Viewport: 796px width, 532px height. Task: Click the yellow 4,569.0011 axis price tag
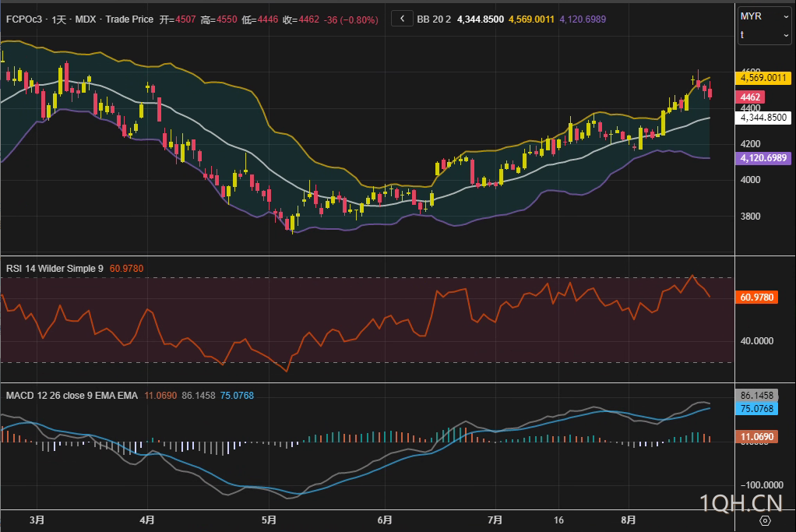pos(763,78)
